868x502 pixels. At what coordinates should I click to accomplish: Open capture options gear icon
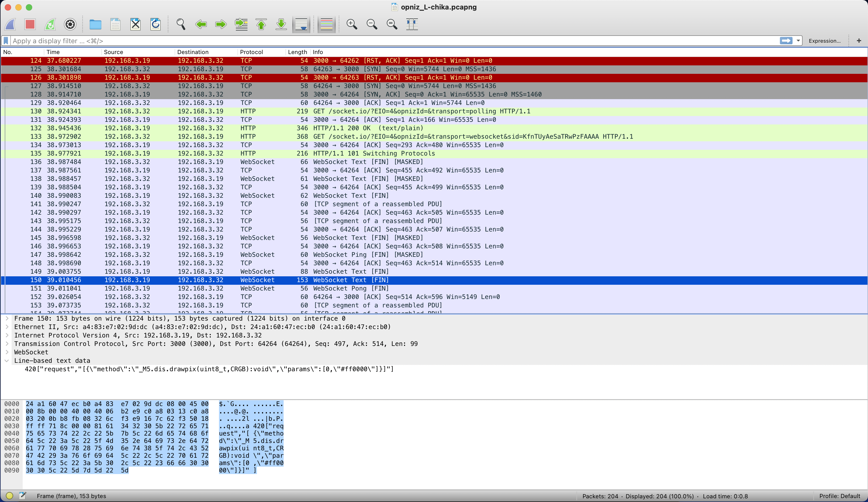tap(70, 25)
